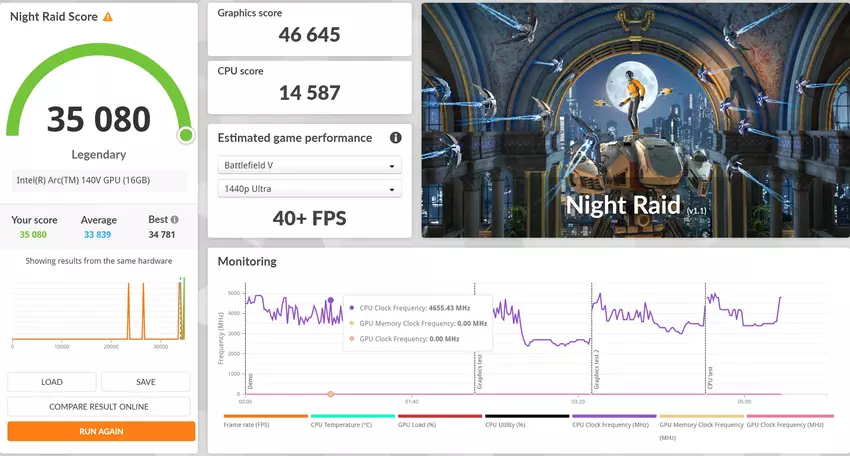This screenshot has width=850, height=456.
Task: Expand the 1440p Ultra resolution dropdown
Action: [309, 189]
